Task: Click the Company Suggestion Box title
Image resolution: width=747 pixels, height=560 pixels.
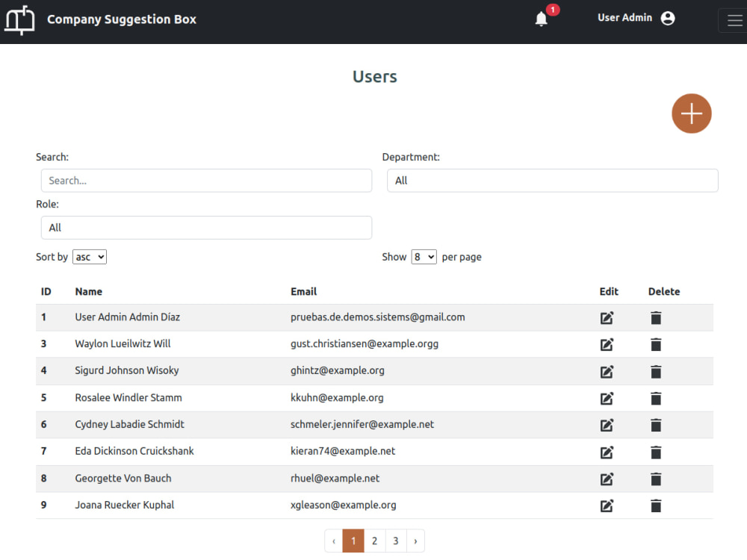Action: pyautogui.click(x=122, y=19)
